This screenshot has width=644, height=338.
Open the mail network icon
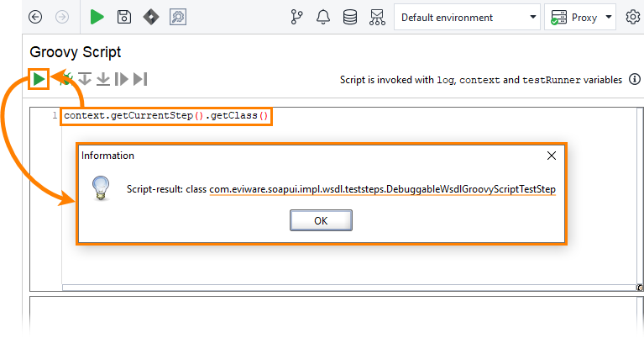[x=377, y=18]
